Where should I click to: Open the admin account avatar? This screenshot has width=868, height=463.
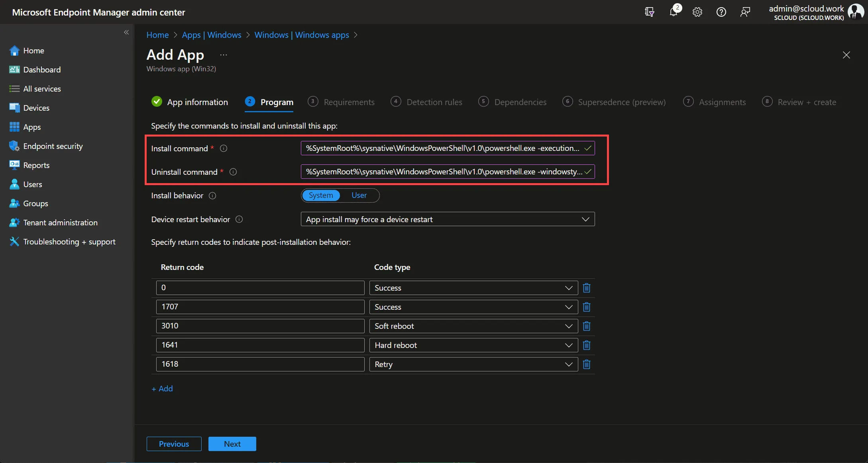pos(856,12)
